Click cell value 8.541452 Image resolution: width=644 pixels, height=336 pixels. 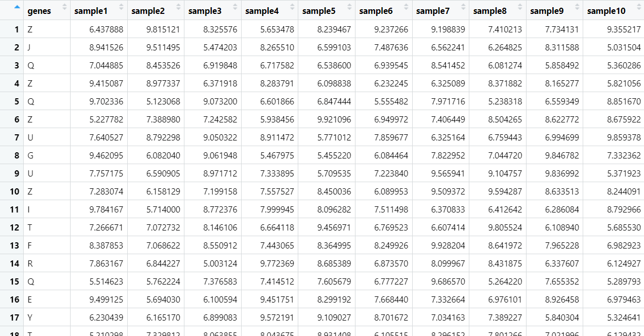448,65
